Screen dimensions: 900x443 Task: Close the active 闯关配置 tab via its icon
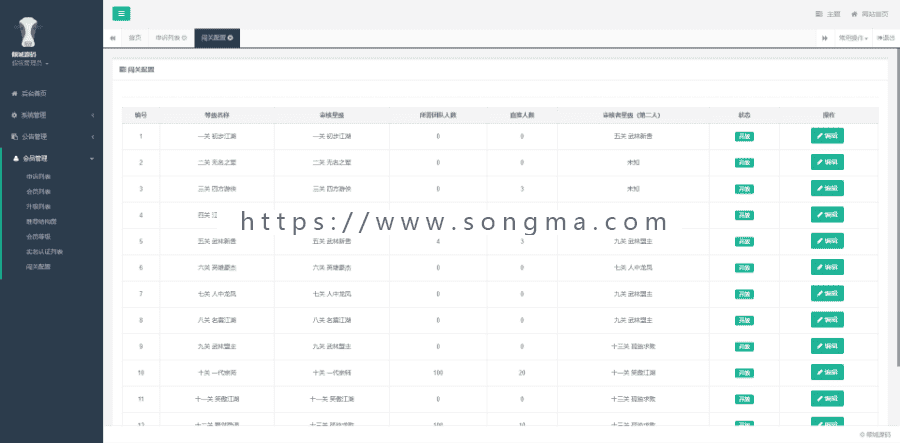click(x=230, y=38)
